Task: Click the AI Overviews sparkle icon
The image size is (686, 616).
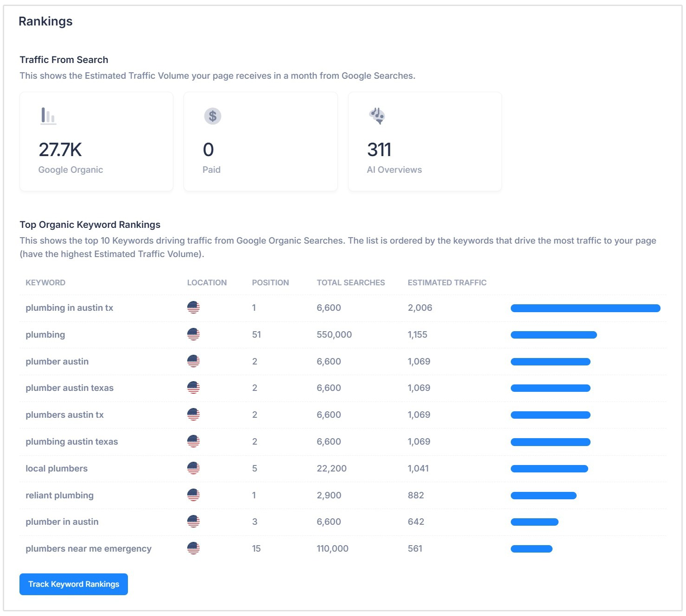Action: [377, 116]
